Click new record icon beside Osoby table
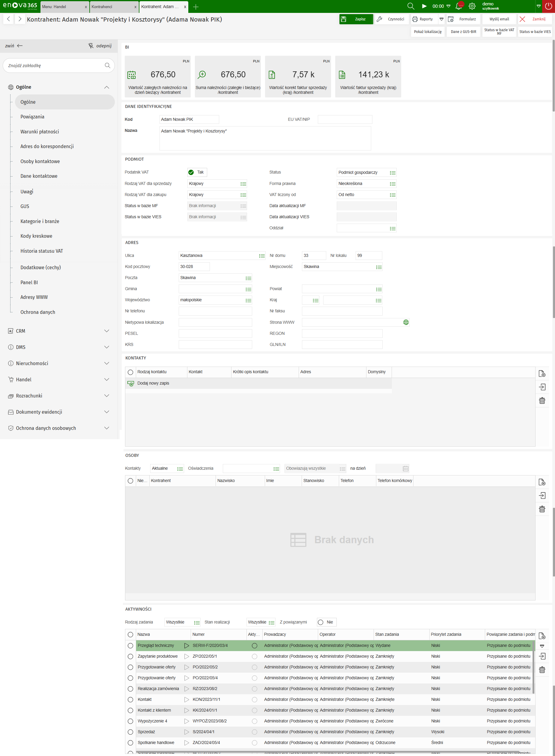555x756 pixels. (x=542, y=482)
